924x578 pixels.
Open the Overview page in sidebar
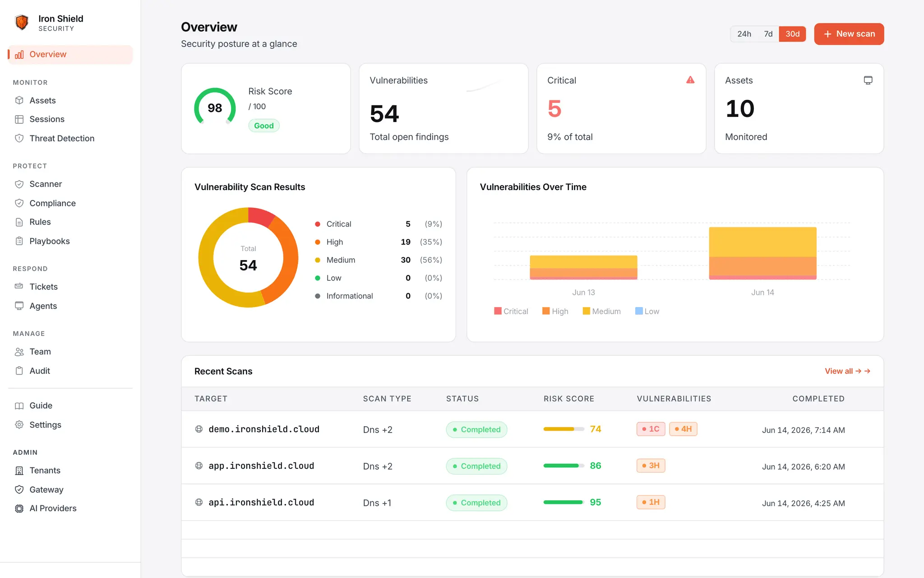tap(70, 55)
